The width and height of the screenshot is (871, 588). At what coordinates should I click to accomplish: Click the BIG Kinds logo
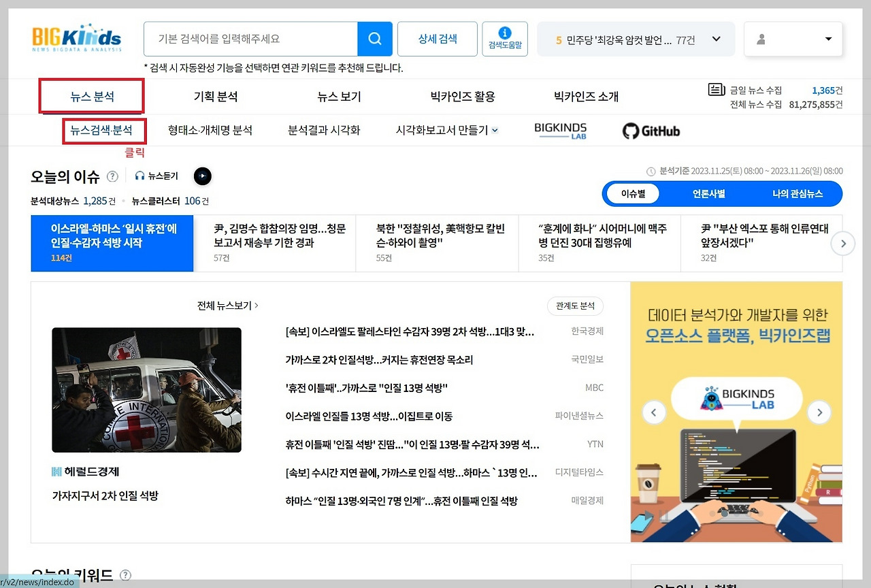coord(76,39)
